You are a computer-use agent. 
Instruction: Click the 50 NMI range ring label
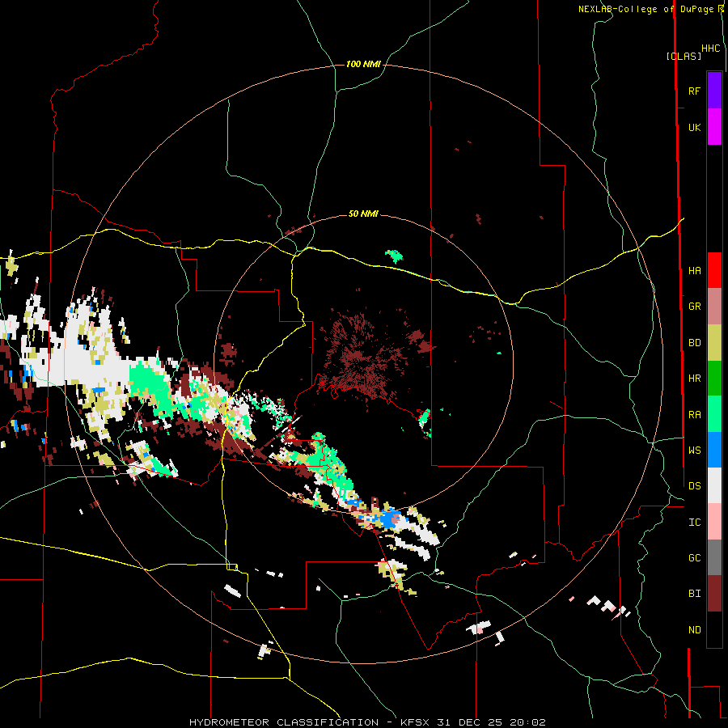coord(363,214)
